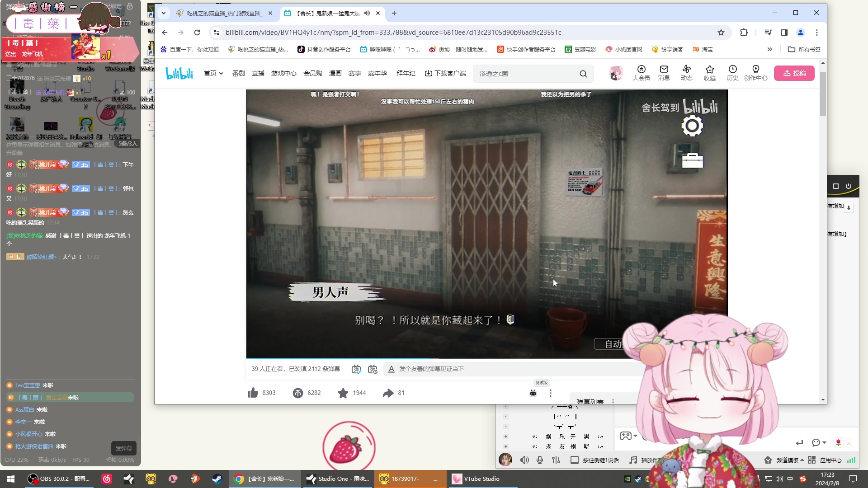This screenshot has width=868, height=488.
Task: Open Steam from the taskbar
Action: 217,479
